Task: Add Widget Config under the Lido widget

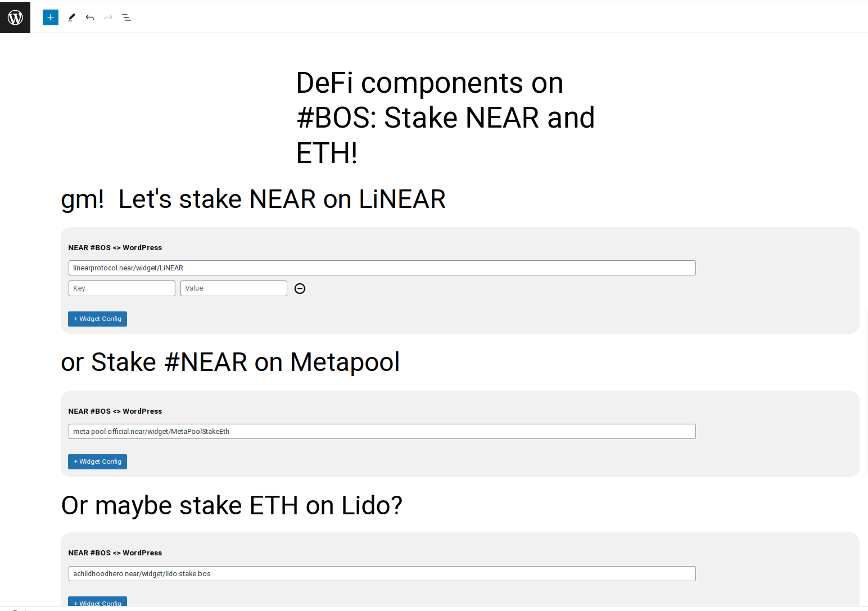Action: point(97,602)
